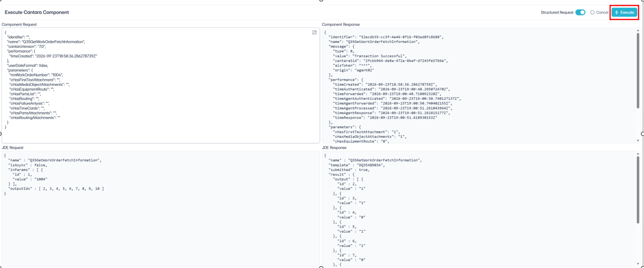The height and width of the screenshot is (268, 644).
Task: Click "value" : "1004" in JDE Request
Action: point(30,179)
